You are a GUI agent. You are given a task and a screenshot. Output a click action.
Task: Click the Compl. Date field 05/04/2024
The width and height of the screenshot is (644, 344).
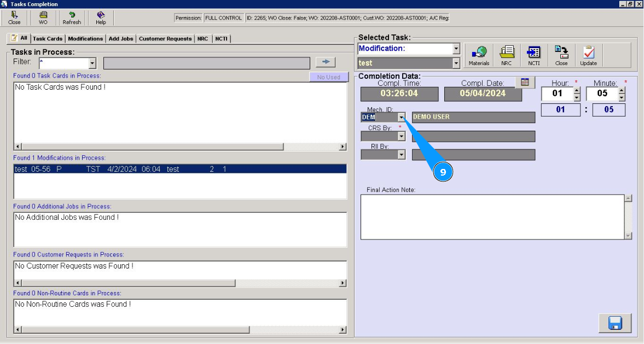(483, 94)
